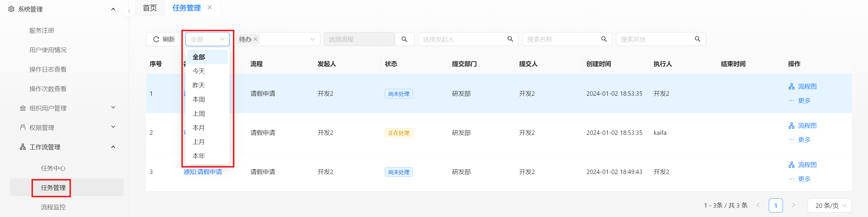
Task: Open 用户使用情况 menu item
Action: click(x=48, y=50)
